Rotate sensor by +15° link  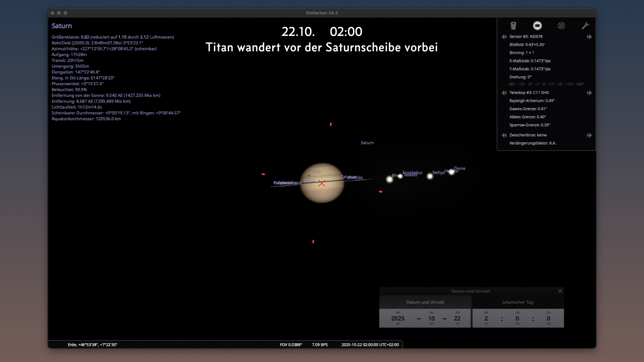[x=569, y=84]
